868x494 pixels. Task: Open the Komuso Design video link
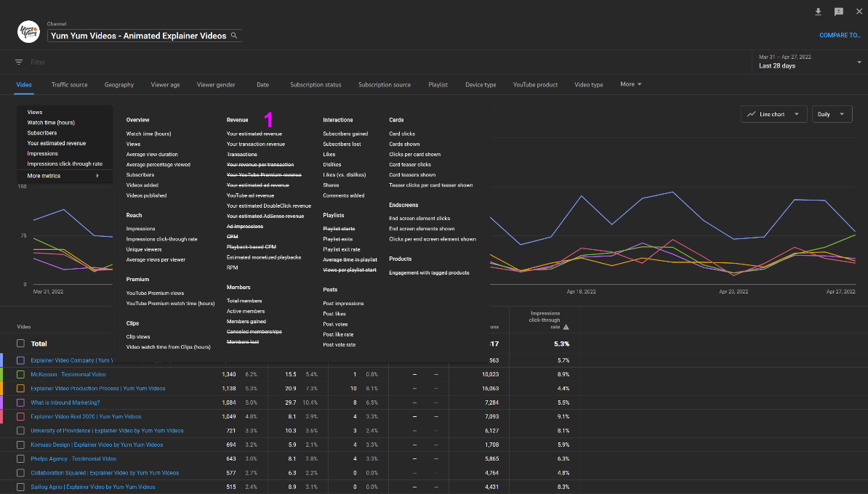[x=97, y=445]
